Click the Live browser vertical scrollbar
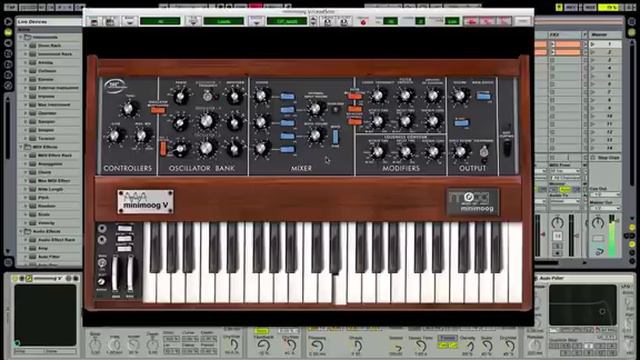The height and width of the screenshot is (360, 640). click(8, 128)
